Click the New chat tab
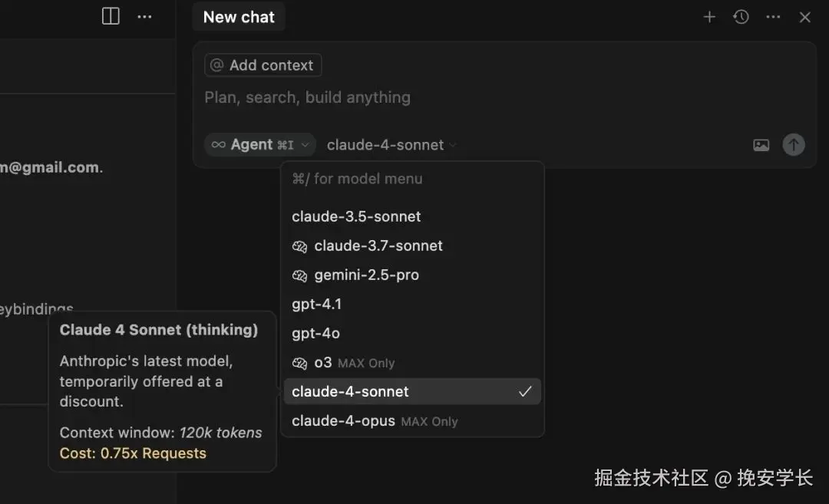Screen dimensions: 829x504 click(x=239, y=17)
